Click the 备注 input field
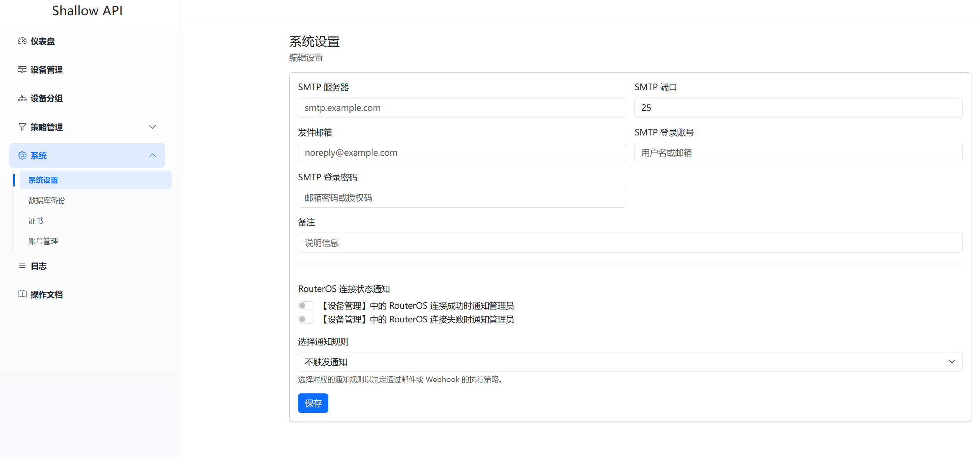The width and height of the screenshot is (980, 457). pos(630,243)
